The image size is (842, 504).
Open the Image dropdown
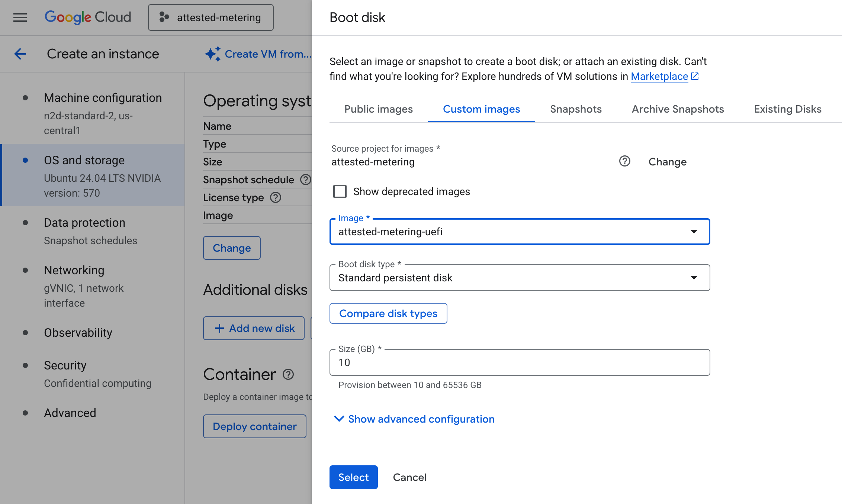click(520, 232)
